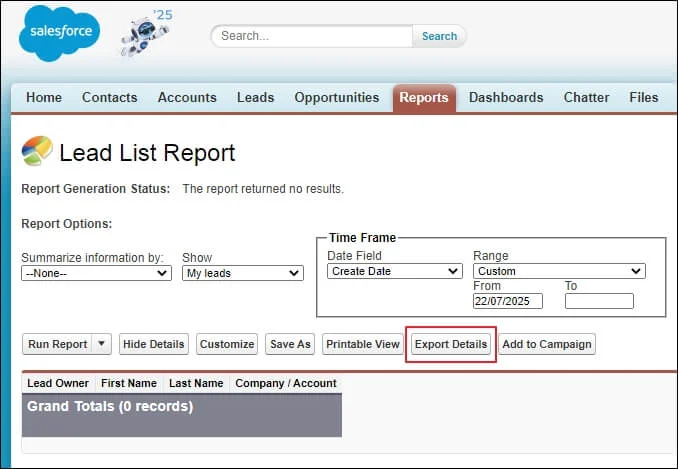This screenshot has width=678, height=469.
Task: Open the Range Custom dropdown
Action: [x=559, y=271]
